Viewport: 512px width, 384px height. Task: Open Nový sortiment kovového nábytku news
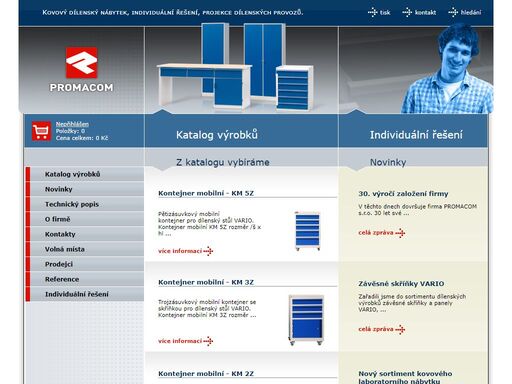405,377
